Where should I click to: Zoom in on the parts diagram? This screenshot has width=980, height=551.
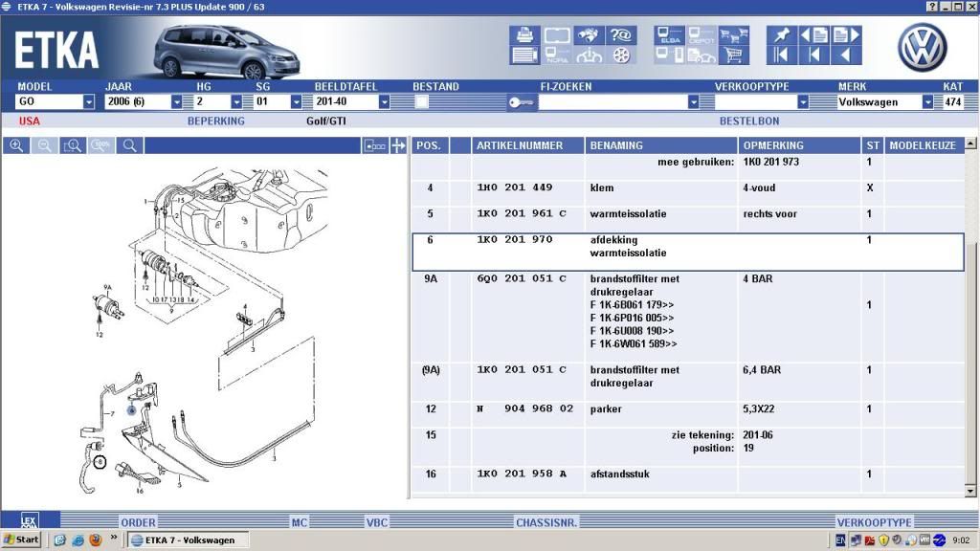click(16, 145)
